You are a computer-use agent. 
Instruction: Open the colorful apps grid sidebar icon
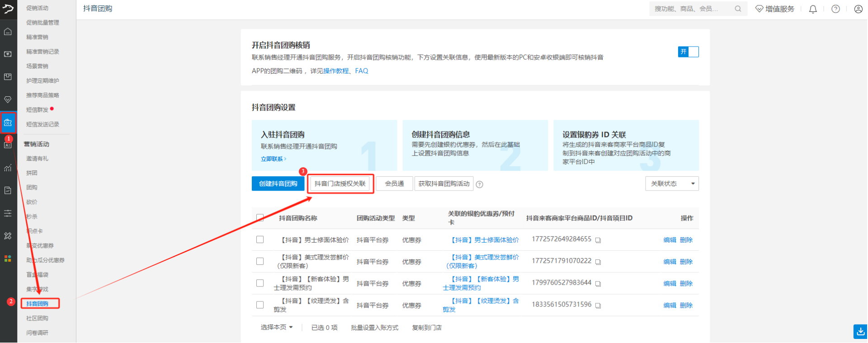8,258
